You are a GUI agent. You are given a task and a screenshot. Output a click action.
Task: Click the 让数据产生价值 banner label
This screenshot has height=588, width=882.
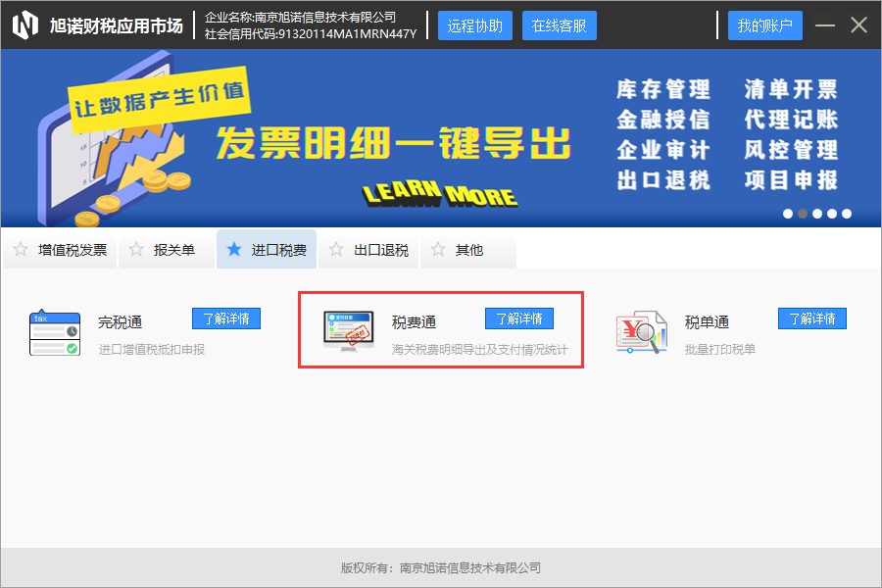159,99
